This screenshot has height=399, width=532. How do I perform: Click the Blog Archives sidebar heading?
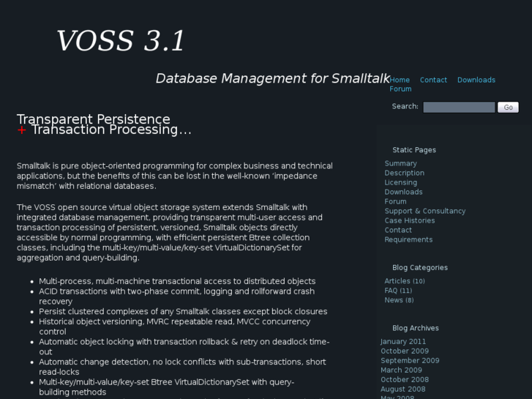coord(416,328)
